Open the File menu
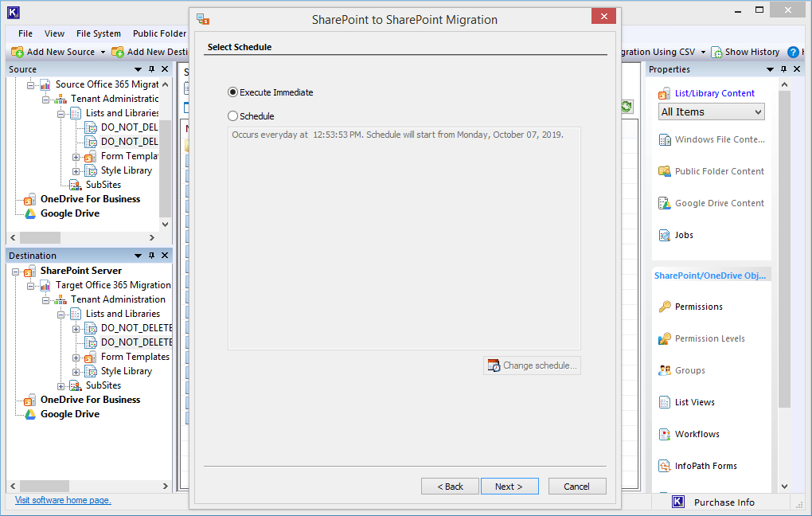The height and width of the screenshot is (516, 812). tap(25, 33)
